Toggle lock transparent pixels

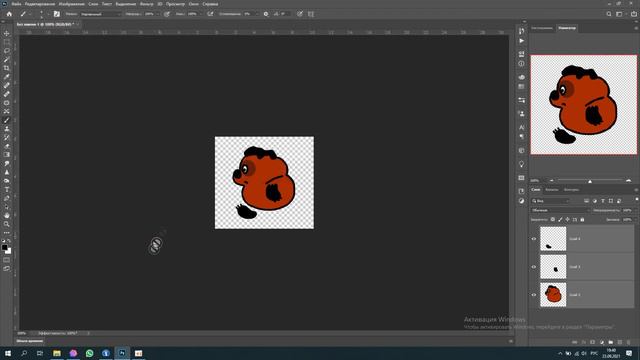pos(553,220)
